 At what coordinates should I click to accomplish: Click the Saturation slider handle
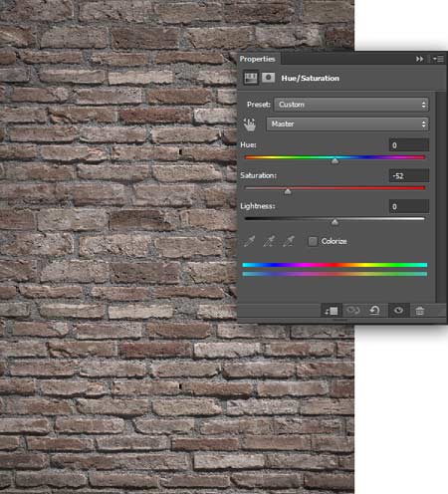[288, 191]
